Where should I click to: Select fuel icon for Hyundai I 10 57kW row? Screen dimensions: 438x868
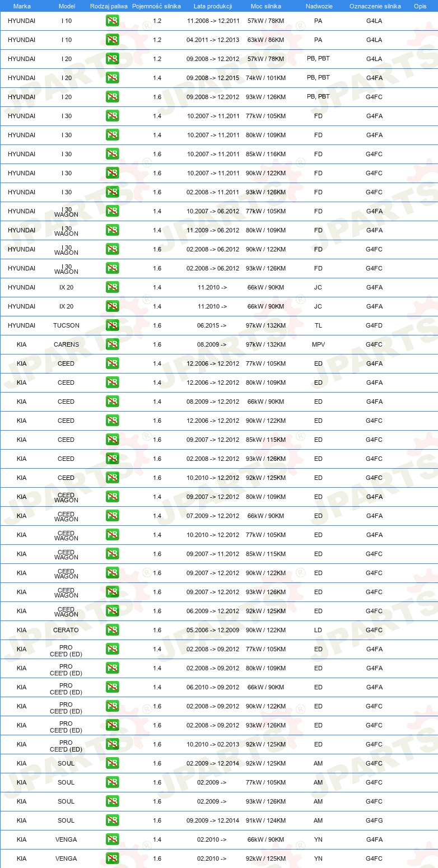112,21
